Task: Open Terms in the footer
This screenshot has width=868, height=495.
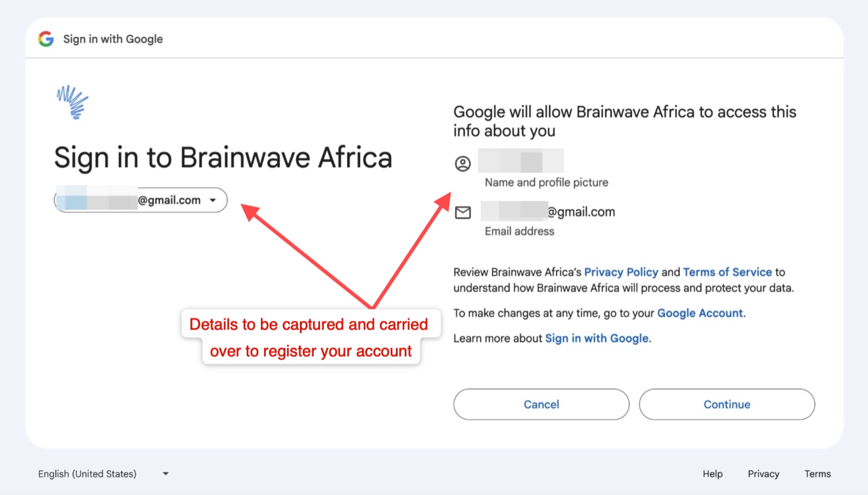Action: [x=818, y=474]
